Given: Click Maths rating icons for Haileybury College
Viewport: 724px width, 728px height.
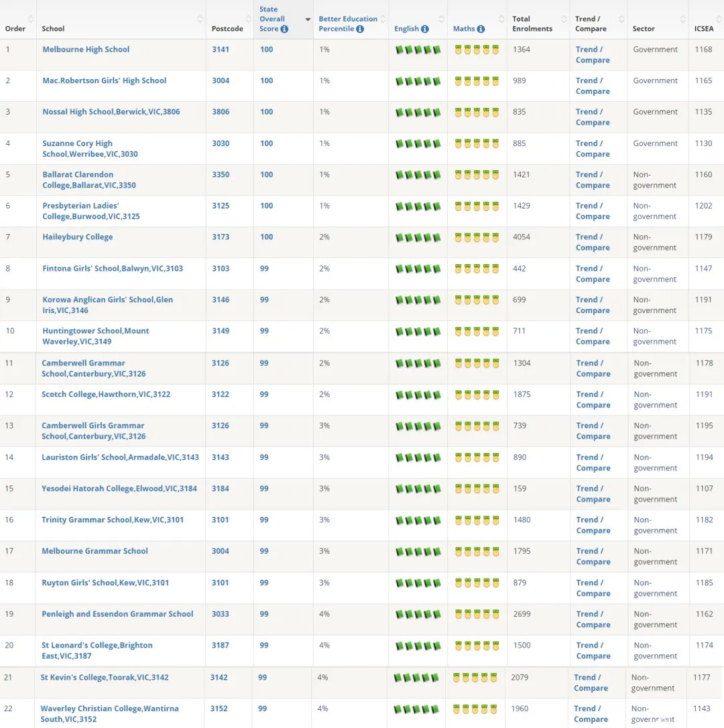Looking at the screenshot, I should click(x=477, y=238).
